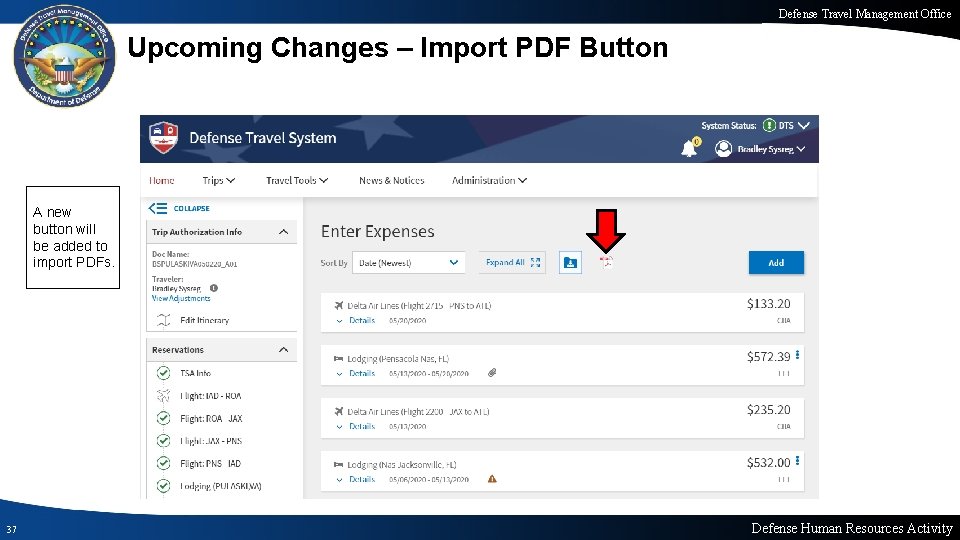The image size is (960, 540).
Task: Click the Expand All arrows icon
Action: (x=536, y=262)
